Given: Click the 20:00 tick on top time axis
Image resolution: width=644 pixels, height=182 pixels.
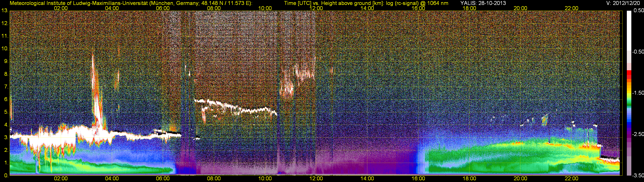Looking at the screenshot, I should pos(520,8).
